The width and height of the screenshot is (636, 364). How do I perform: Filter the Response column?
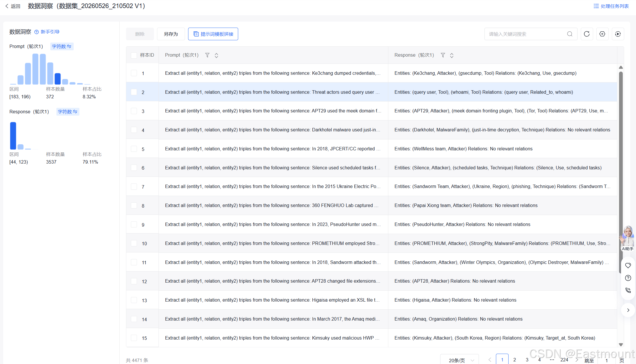(443, 55)
